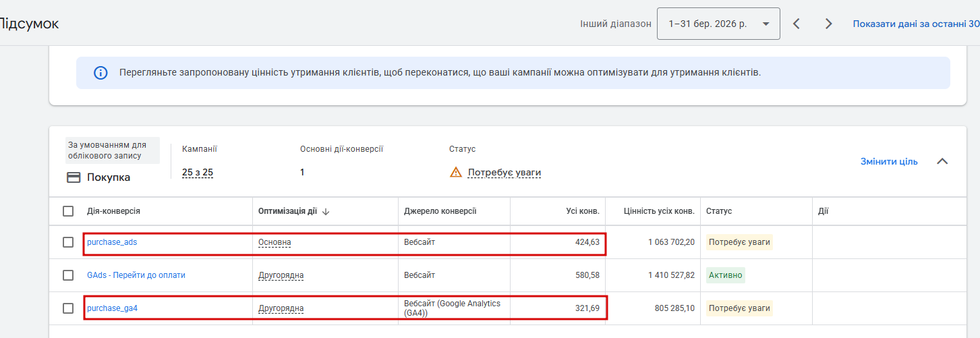Select the purchase_ads row checkbox
The width and height of the screenshot is (980, 338).
[x=68, y=242]
